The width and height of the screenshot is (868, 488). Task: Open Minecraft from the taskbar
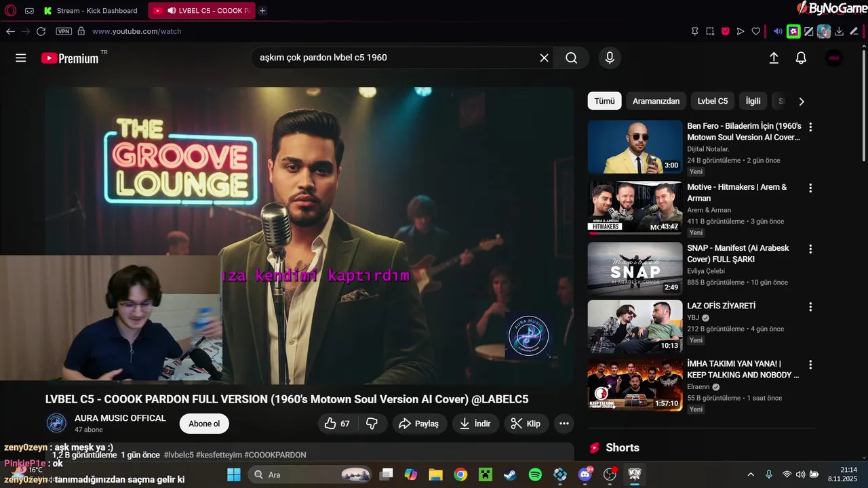pyautogui.click(x=486, y=474)
